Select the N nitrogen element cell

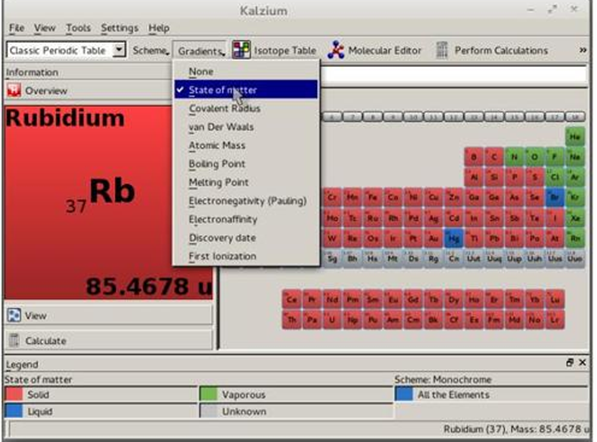point(514,156)
